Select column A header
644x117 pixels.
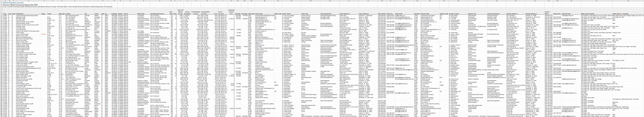(5, 1)
